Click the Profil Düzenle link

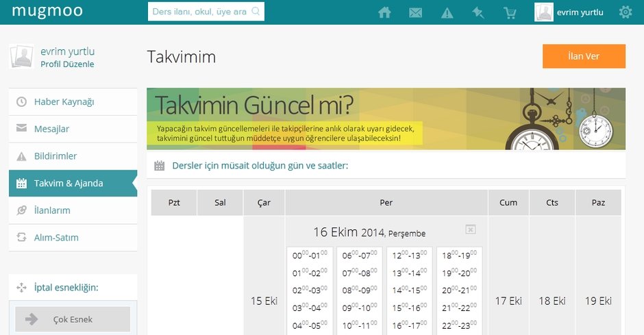click(x=67, y=64)
